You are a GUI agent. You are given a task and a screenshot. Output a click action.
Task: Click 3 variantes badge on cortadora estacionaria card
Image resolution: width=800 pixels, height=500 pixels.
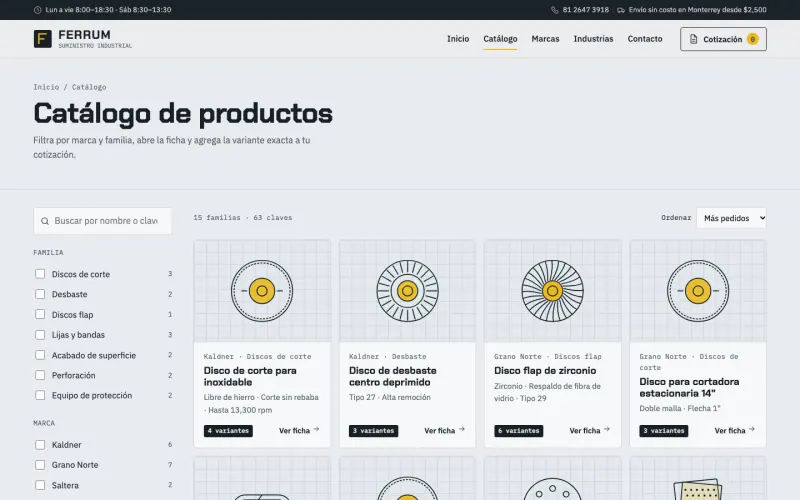(664, 431)
